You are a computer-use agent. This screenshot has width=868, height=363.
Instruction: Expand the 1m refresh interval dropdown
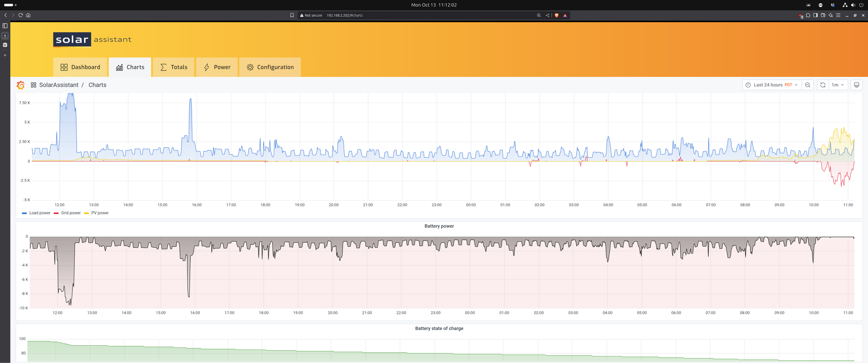tap(838, 85)
